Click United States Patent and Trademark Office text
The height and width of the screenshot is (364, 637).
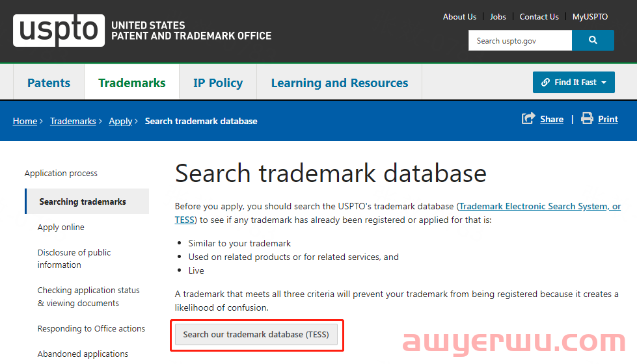(191, 31)
